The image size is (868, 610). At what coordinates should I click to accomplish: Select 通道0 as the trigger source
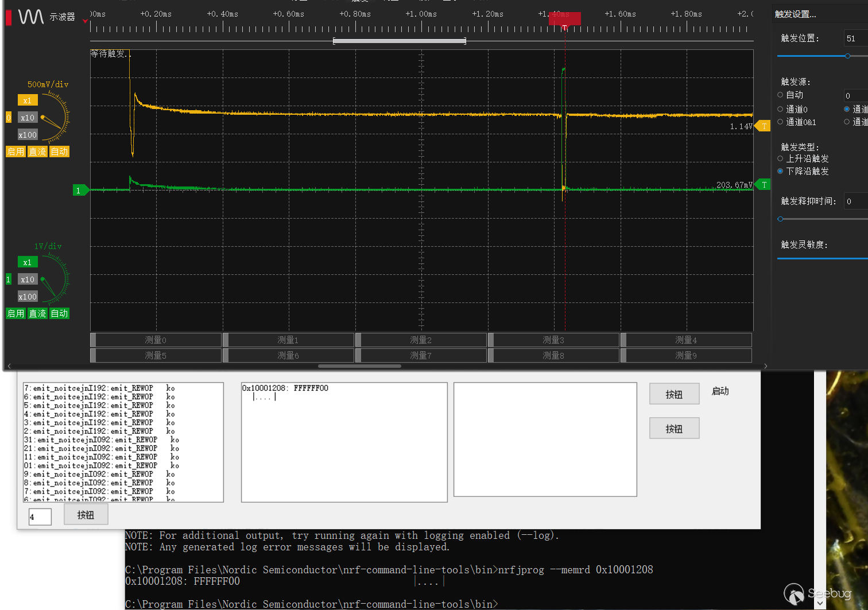click(x=780, y=109)
